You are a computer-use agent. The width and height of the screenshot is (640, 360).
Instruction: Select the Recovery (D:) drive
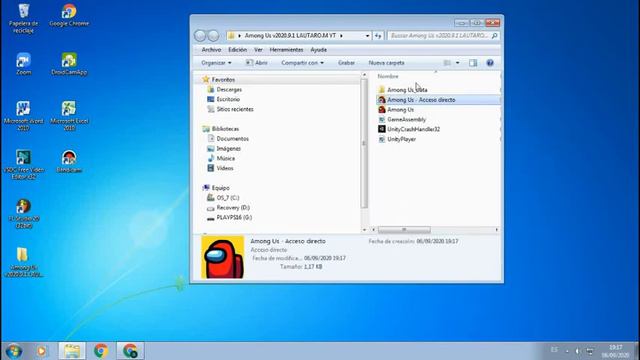pyautogui.click(x=228, y=208)
